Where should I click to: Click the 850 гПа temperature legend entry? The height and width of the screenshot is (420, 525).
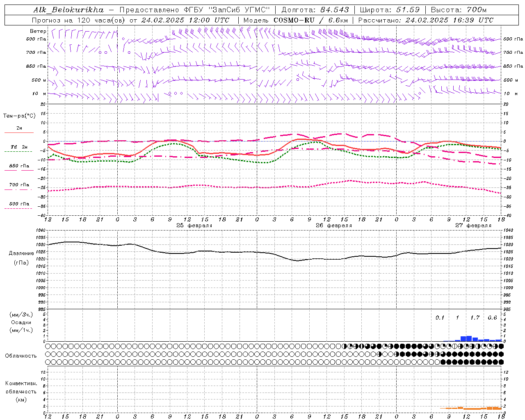[19, 166]
